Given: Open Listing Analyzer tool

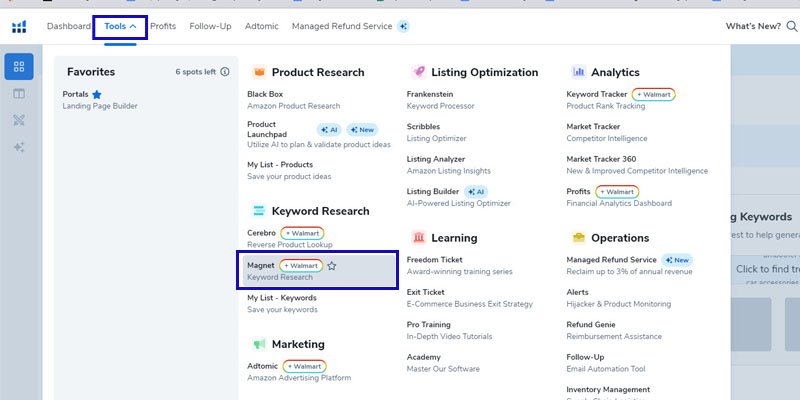Looking at the screenshot, I should [x=448, y=165].
